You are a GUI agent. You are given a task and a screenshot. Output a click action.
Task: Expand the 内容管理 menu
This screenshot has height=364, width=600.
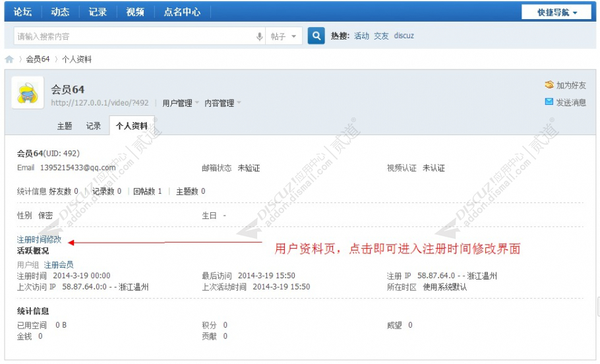pos(223,103)
